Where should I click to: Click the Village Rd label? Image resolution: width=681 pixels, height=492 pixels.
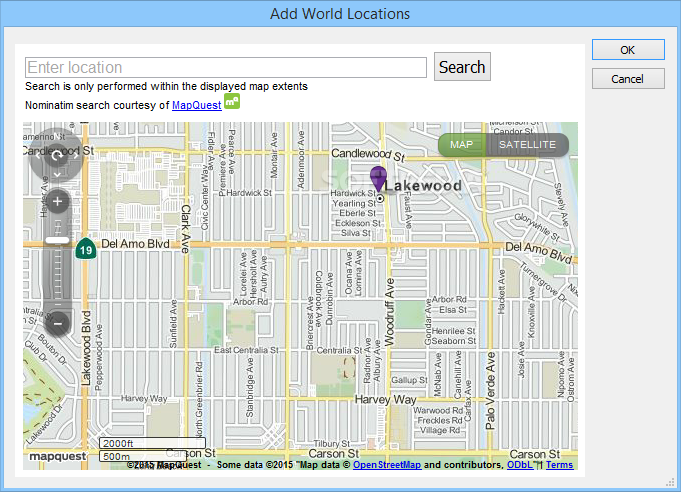point(440,430)
